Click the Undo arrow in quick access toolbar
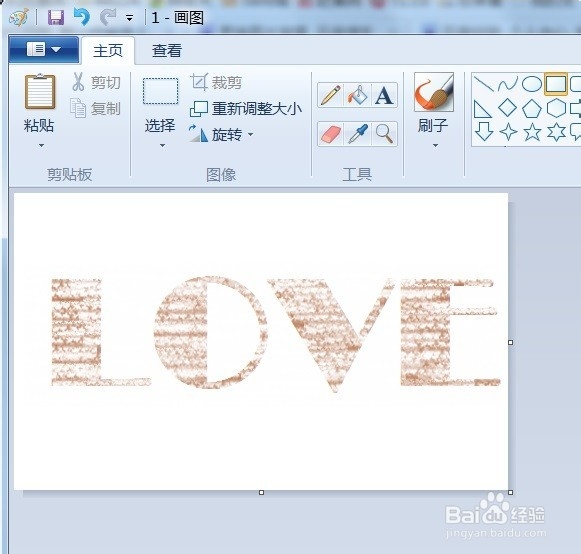 (x=82, y=17)
